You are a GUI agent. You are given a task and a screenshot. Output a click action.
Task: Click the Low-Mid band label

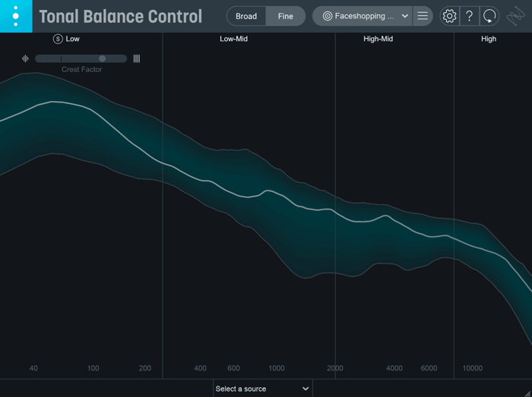234,39
